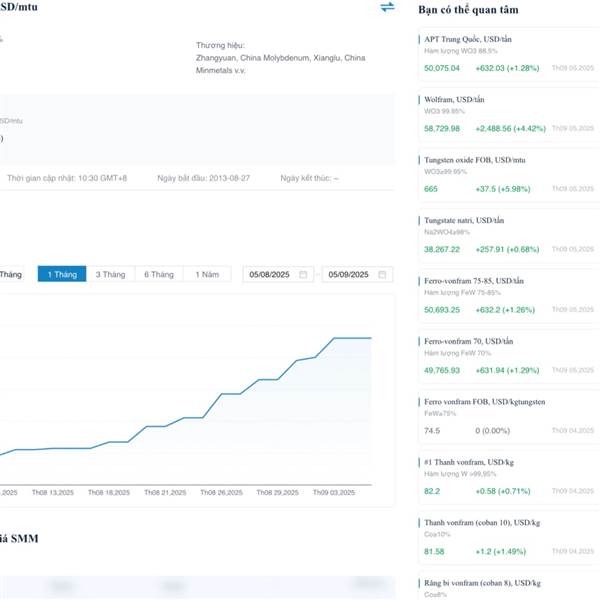Click change value +37.5 (+5.98%)
600x600 pixels.
[503, 189]
